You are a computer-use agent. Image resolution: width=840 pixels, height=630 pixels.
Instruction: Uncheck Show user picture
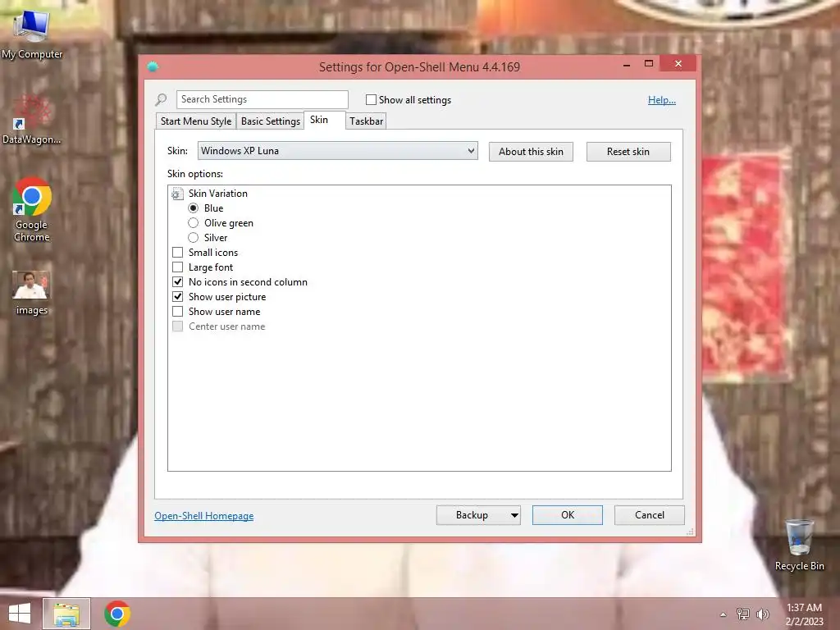178,296
